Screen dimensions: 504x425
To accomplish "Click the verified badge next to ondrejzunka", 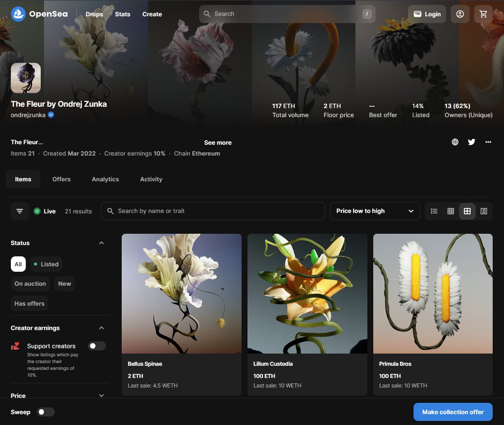I will [x=51, y=115].
